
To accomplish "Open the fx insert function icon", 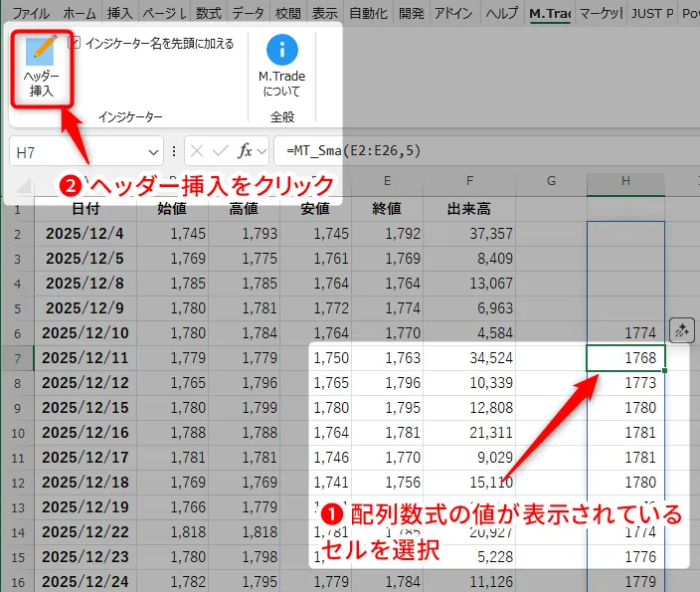I will 245,151.
